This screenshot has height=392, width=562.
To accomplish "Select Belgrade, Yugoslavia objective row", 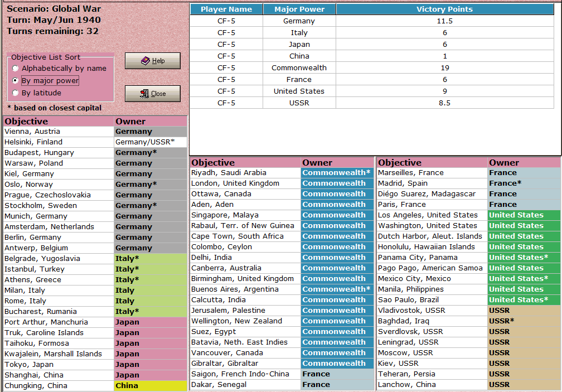I will [95, 259].
